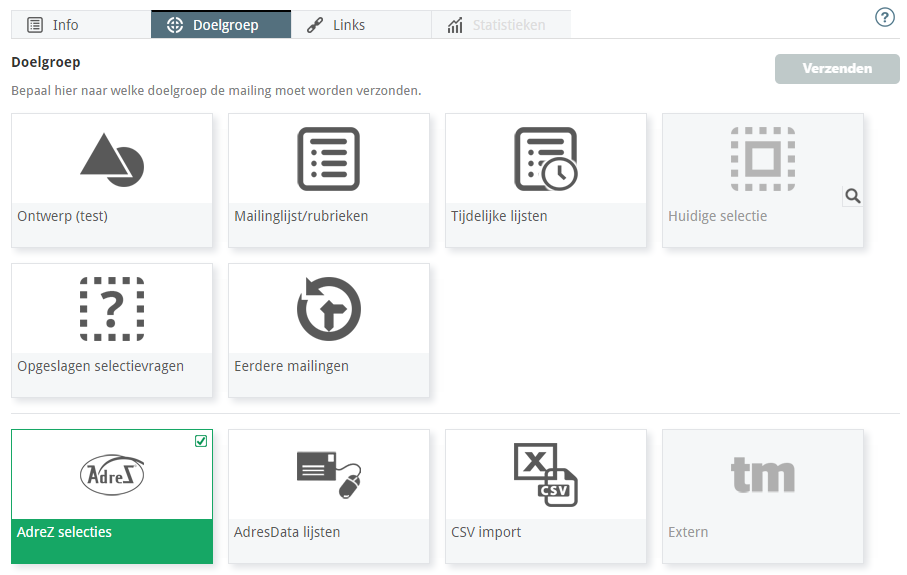The width and height of the screenshot is (907, 575).
Task: Click the shapes icon for Ontwerp (test)
Action: pos(112,159)
